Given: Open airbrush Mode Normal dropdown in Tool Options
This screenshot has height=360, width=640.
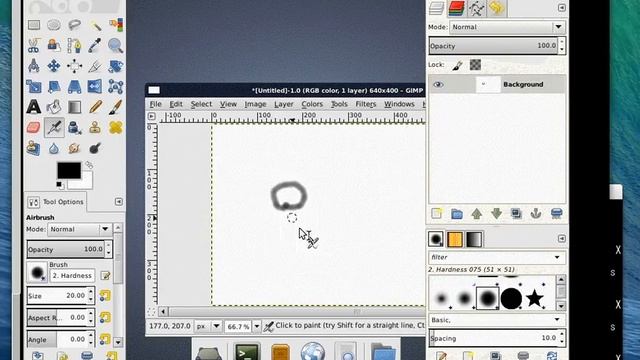Looking at the screenshot, I should pyautogui.click(x=80, y=229).
